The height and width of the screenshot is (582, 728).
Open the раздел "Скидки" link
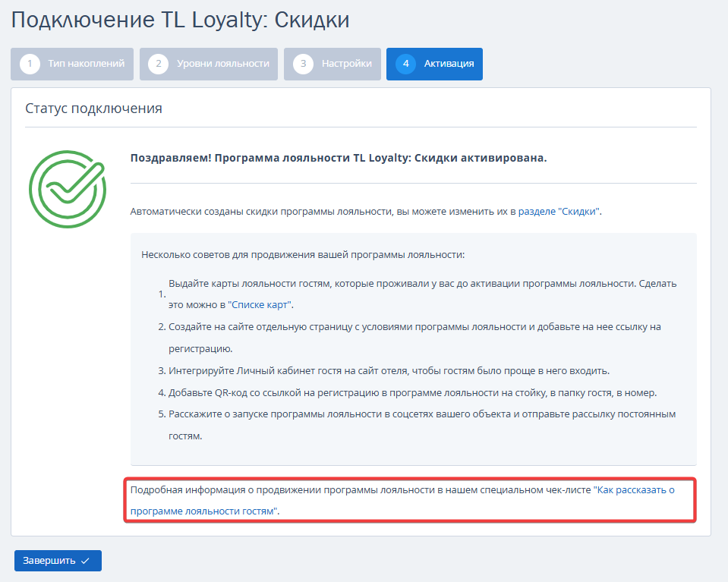(x=559, y=212)
